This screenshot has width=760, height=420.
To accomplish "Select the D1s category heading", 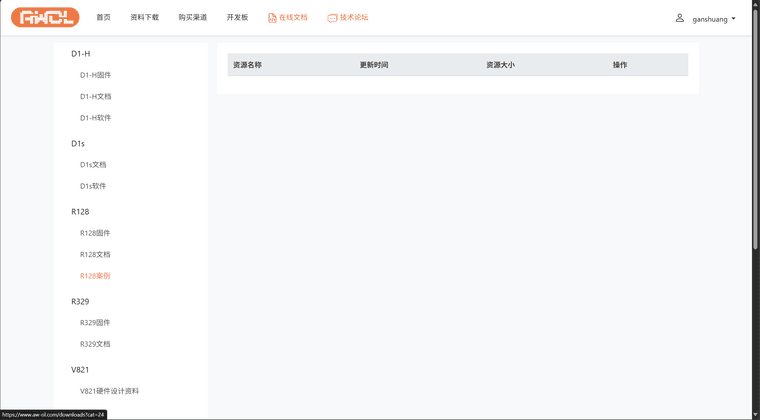I will [x=78, y=144].
